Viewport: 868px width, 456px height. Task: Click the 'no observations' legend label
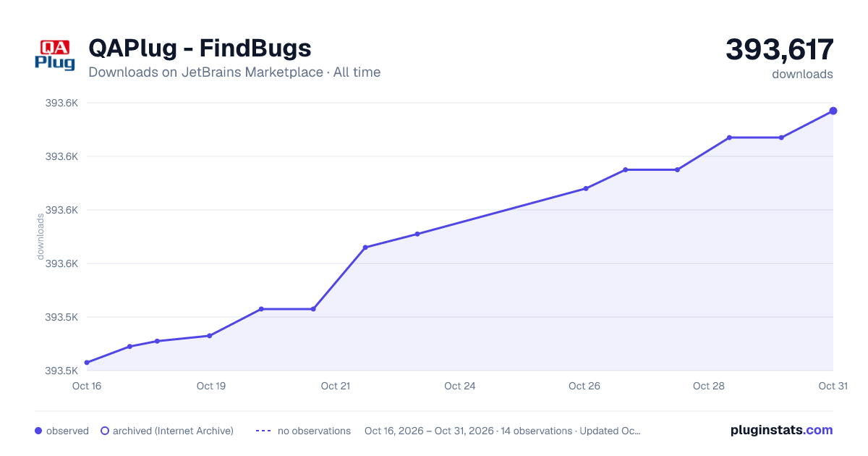click(314, 431)
